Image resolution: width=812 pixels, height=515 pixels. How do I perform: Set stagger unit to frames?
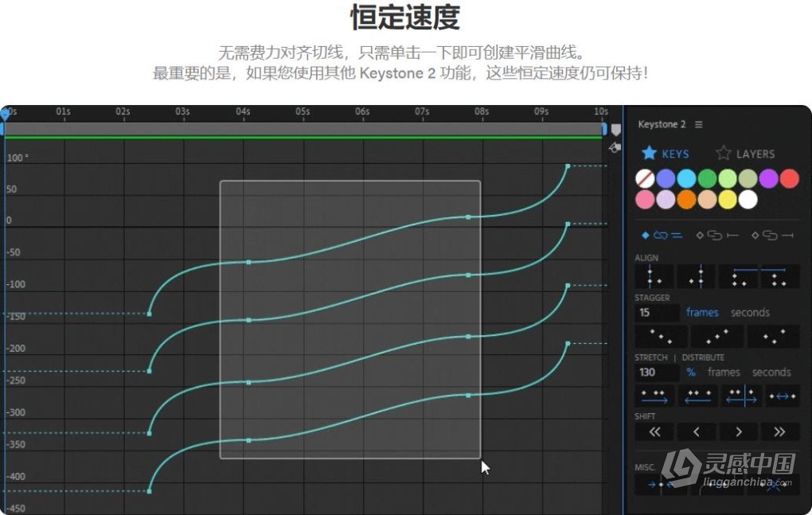point(702,313)
